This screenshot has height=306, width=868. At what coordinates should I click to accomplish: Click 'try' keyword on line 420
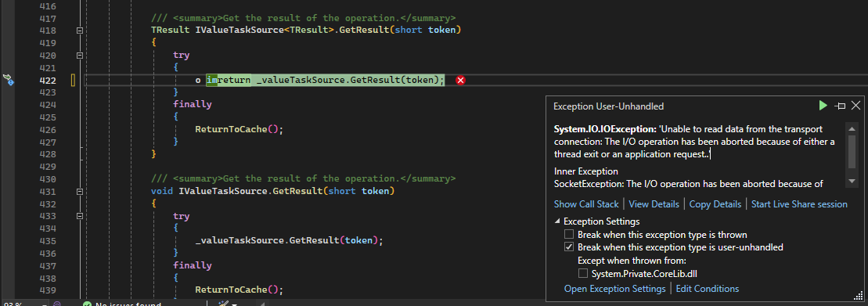(x=181, y=56)
